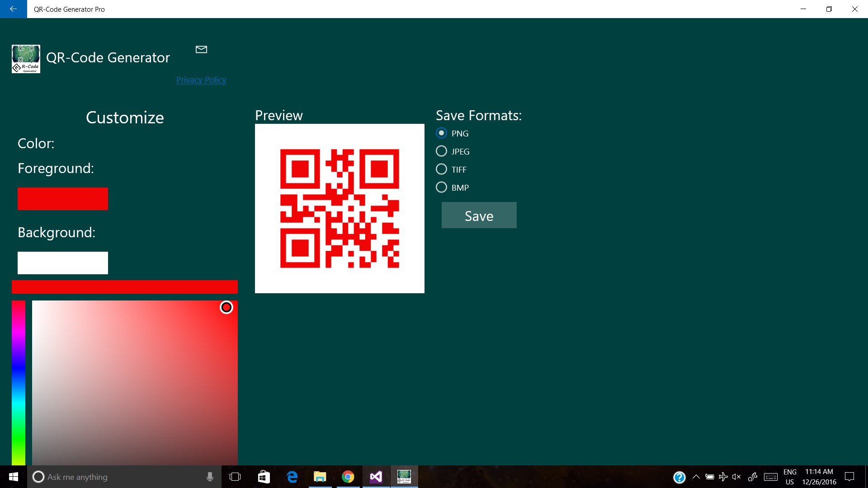Click the back arrow in title bar
The image size is (868, 488).
click(x=13, y=9)
